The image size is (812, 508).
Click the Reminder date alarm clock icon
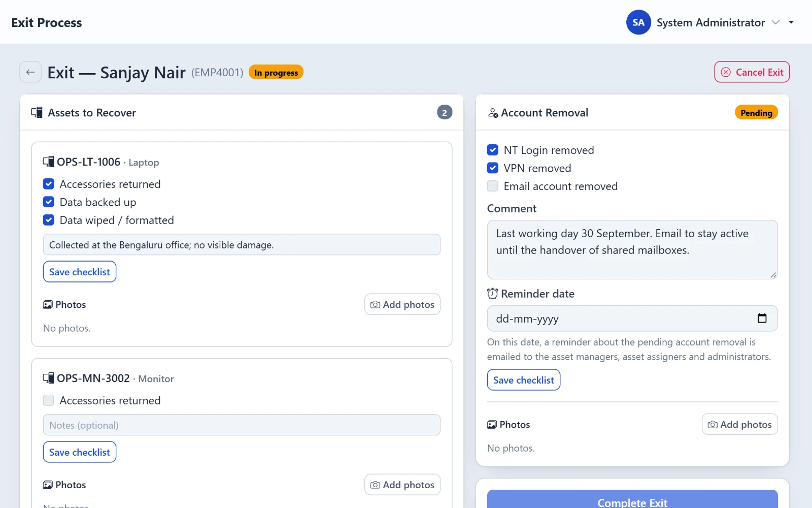[x=492, y=294]
